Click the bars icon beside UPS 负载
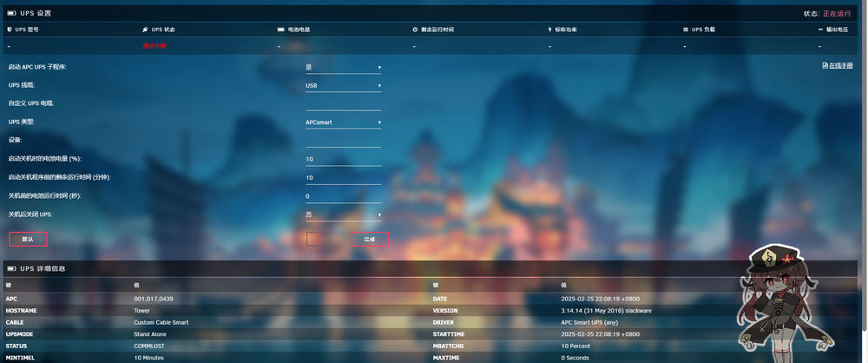 [x=686, y=30]
